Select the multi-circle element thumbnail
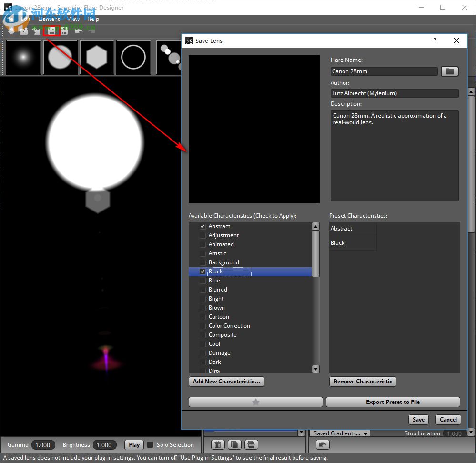Image resolution: width=476 pixels, height=463 pixels. [169, 57]
